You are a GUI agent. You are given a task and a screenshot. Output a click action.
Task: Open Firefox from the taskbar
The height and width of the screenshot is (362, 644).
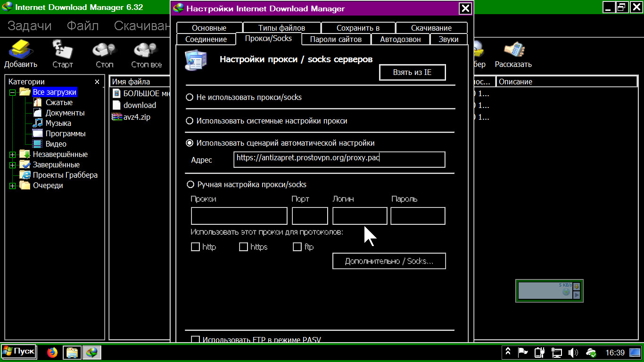pyautogui.click(x=52, y=352)
